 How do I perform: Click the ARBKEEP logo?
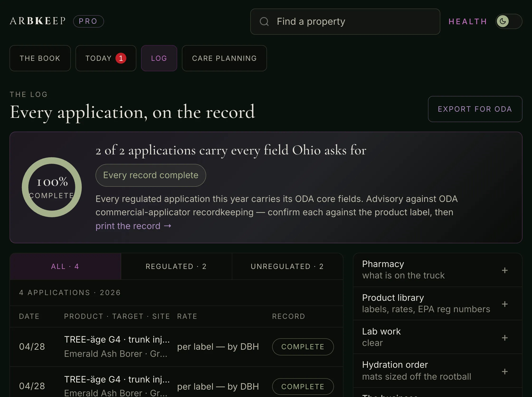click(x=38, y=21)
